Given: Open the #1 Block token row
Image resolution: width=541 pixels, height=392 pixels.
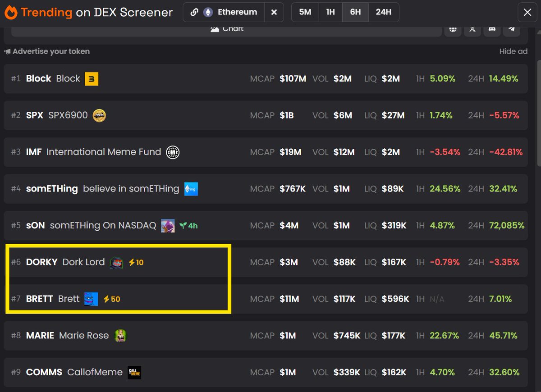Looking at the screenshot, I should (266, 79).
